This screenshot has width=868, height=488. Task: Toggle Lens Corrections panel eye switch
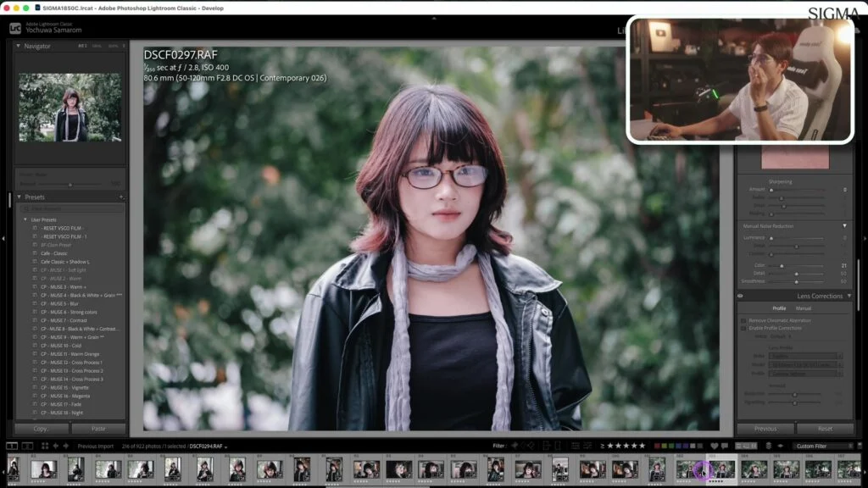pos(740,296)
